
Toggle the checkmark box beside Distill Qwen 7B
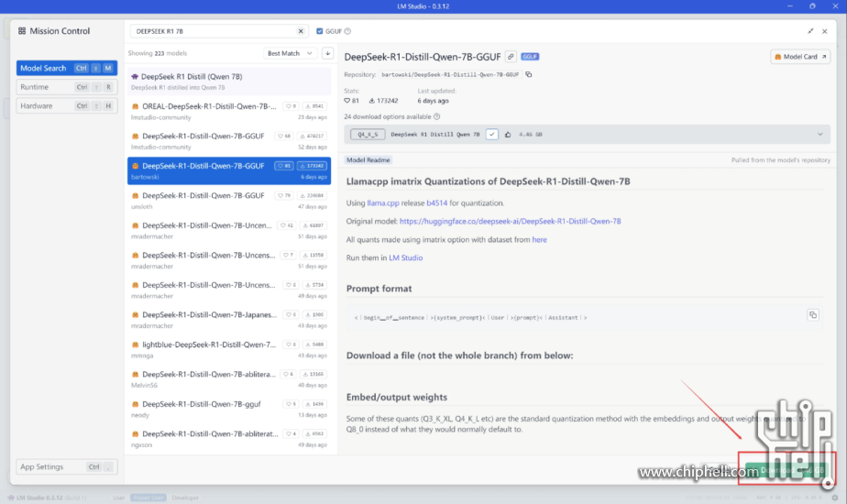tap(491, 135)
